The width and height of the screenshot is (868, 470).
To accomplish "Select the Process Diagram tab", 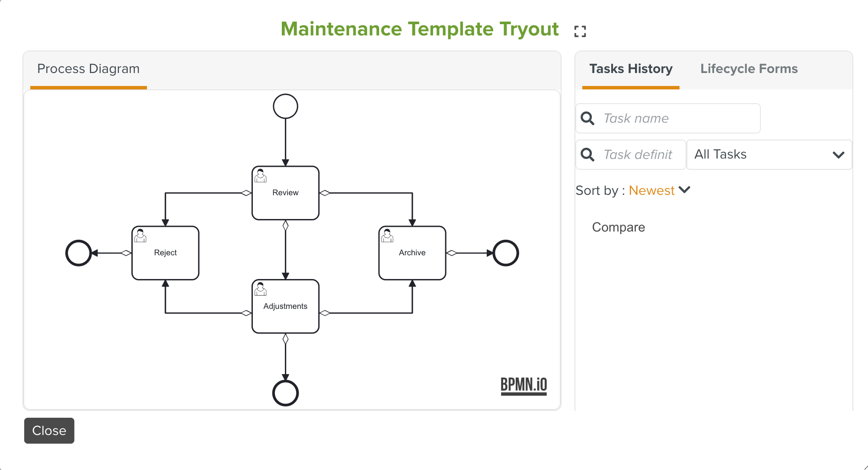I will click(x=88, y=69).
